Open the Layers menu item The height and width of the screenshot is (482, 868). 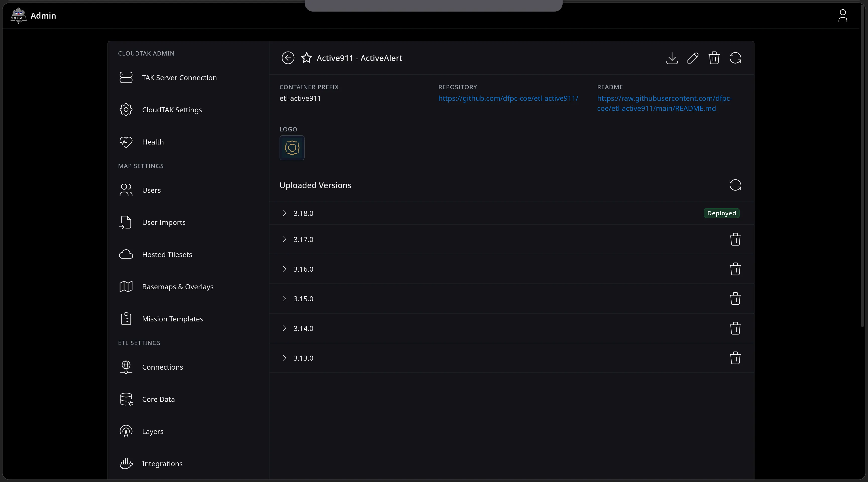188,431
